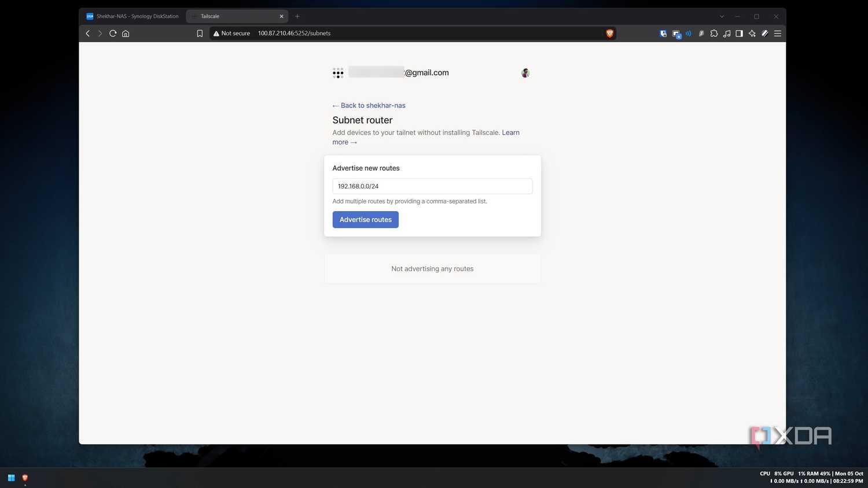The image size is (868, 488).
Task: Focus the Advertise new routes input
Action: (x=432, y=186)
